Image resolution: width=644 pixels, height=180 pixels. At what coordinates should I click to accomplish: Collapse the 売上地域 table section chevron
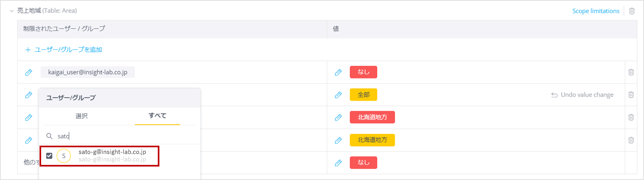coord(12,11)
